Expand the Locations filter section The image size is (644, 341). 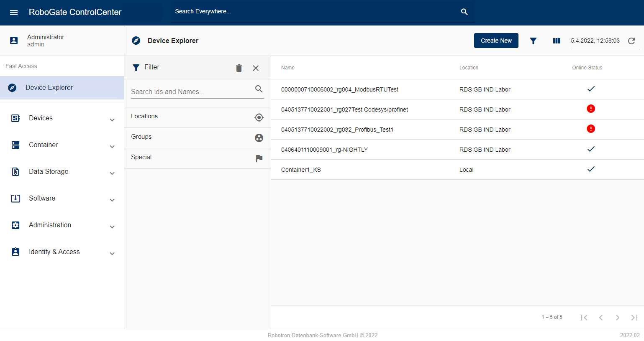tap(198, 117)
